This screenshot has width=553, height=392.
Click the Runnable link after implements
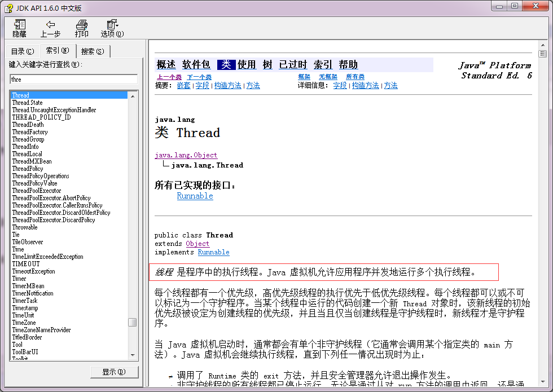point(214,252)
